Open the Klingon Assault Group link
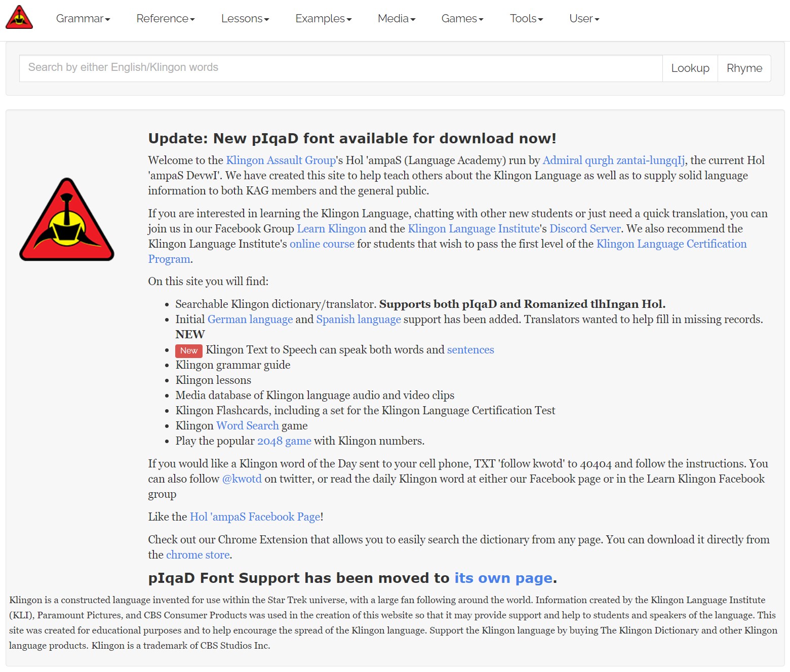790x672 pixels. (281, 161)
